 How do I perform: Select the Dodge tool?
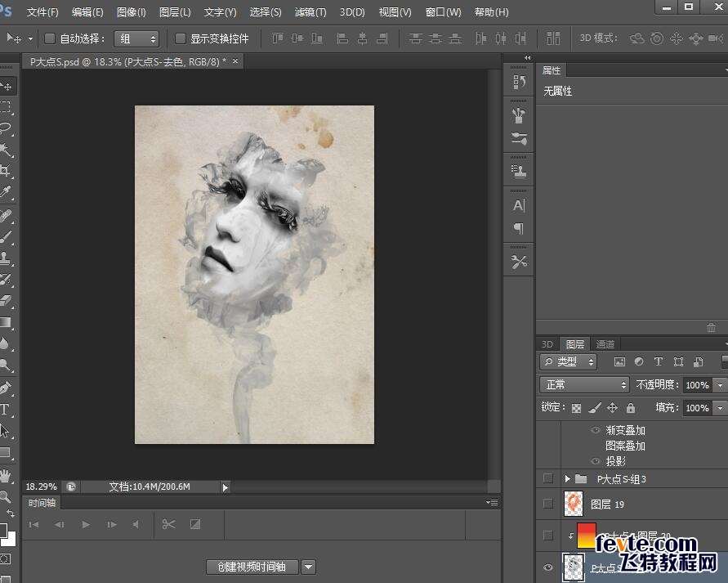[6, 365]
